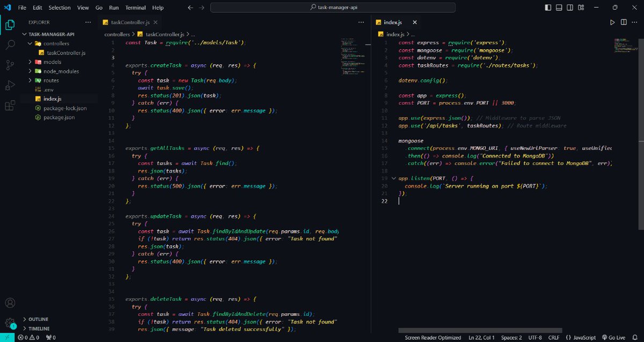Click the right editor horizontal scrollbar
The height and width of the screenshot is (342, 644).
[480, 330]
